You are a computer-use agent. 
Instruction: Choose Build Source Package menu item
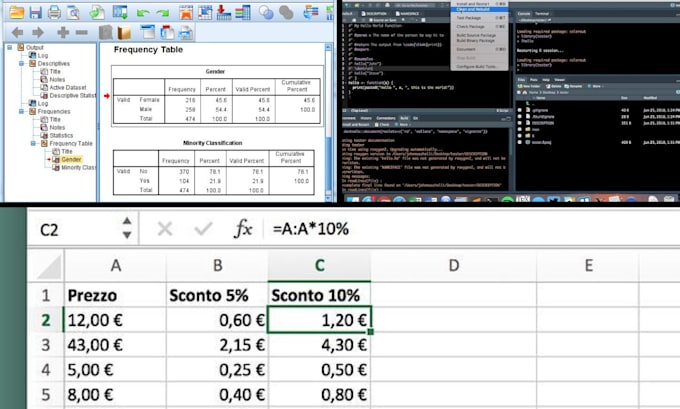479,35
